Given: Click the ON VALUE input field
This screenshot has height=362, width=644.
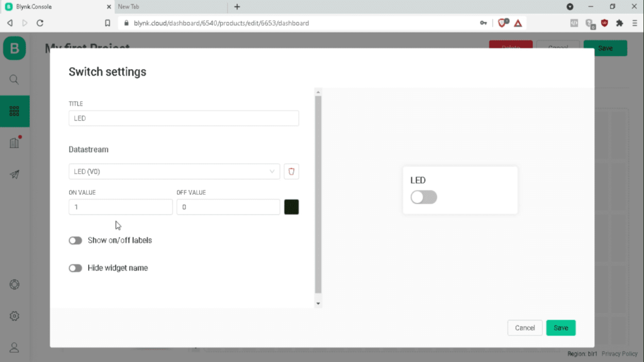Looking at the screenshot, I should (x=120, y=207).
